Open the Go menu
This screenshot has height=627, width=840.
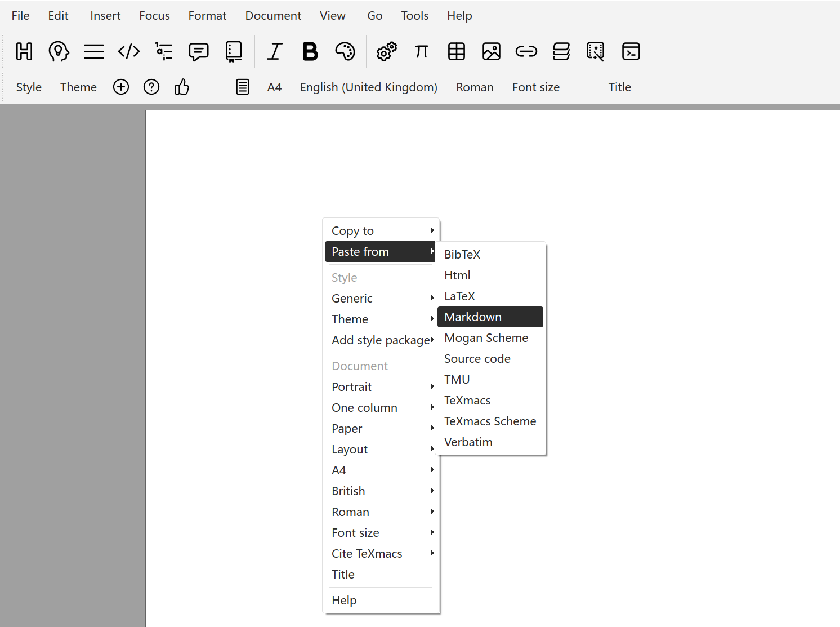click(x=375, y=16)
